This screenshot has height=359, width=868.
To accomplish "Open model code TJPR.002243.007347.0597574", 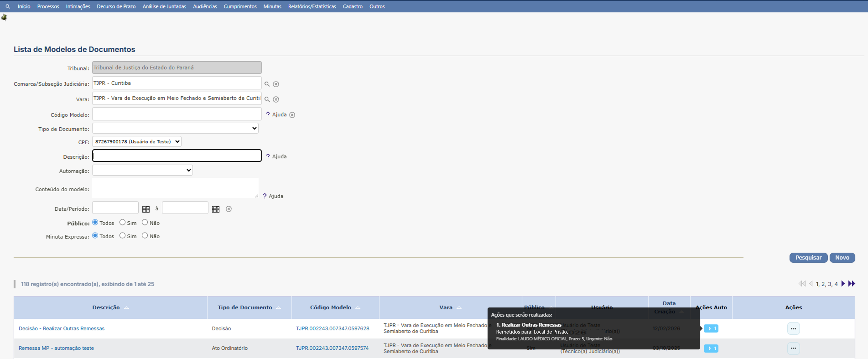I will point(332,348).
